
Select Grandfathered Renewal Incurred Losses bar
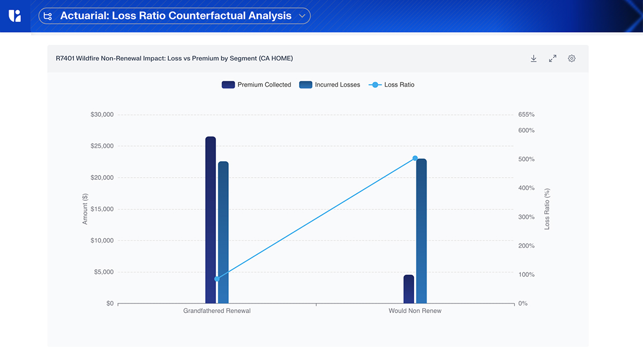[x=223, y=232]
